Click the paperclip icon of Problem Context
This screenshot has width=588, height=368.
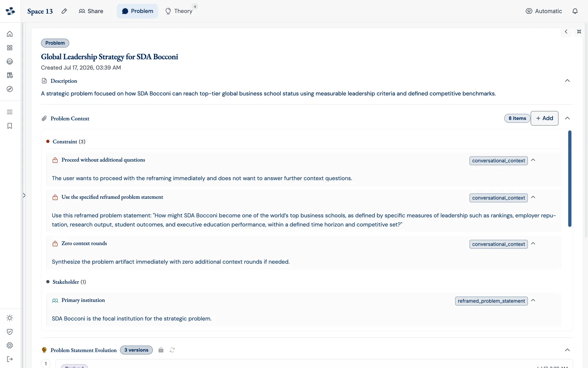coord(44,118)
